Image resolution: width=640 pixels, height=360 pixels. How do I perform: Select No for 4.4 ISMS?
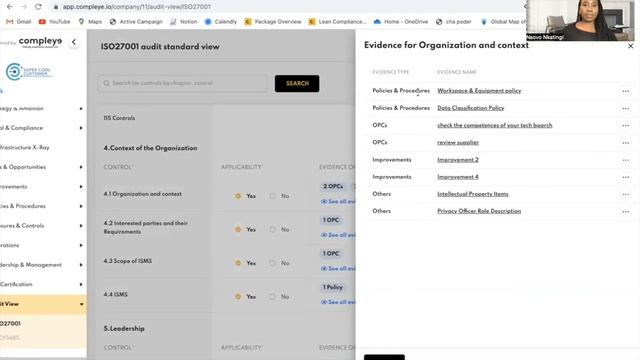(272, 296)
